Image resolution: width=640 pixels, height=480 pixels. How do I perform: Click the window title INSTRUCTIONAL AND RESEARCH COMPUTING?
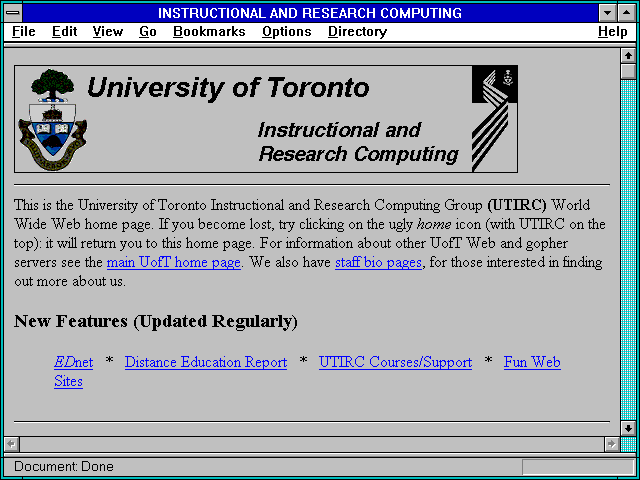(310, 13)
